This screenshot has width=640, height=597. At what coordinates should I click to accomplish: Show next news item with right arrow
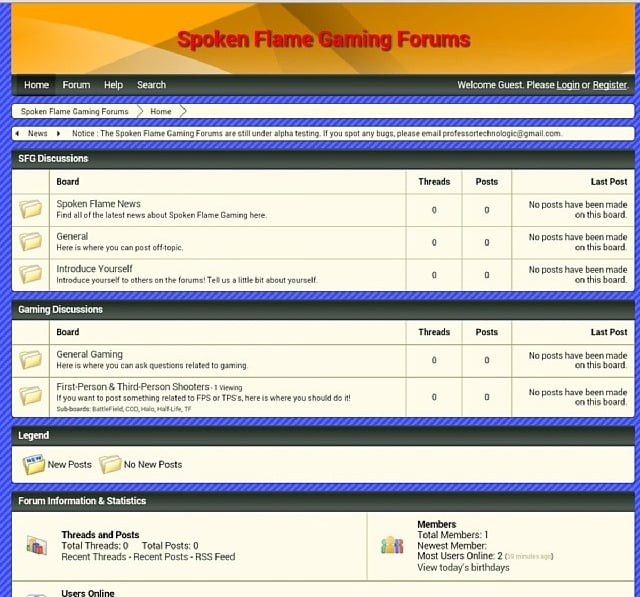coord(58,133)
